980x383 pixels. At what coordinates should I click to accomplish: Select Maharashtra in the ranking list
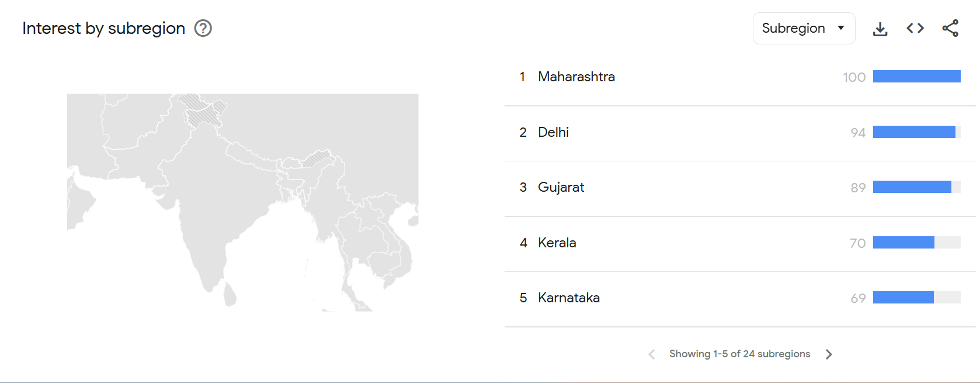coord(576,77)
